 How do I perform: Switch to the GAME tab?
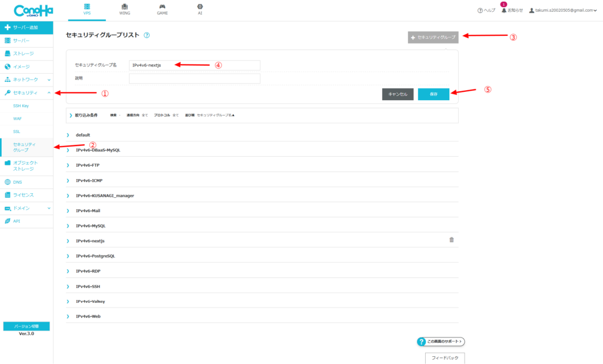click(x=162, y=9)
